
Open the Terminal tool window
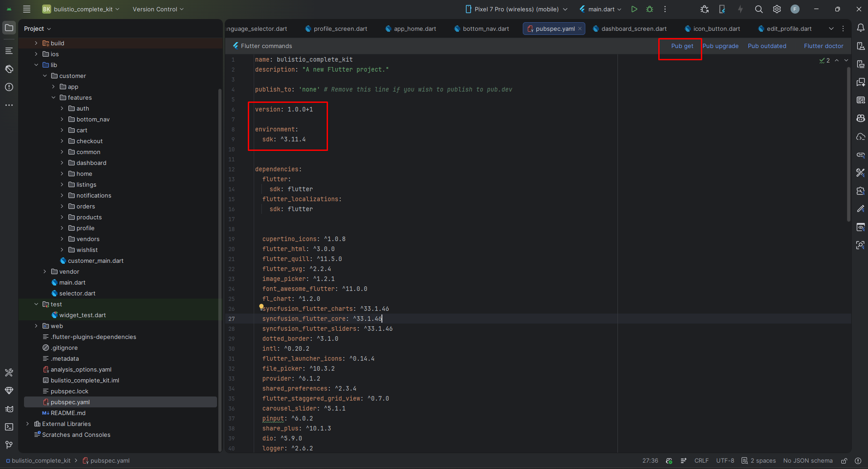click(x=9, y=427)
